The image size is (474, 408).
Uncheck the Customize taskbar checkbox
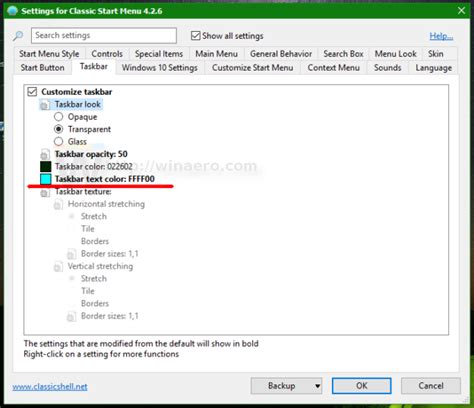32,92
